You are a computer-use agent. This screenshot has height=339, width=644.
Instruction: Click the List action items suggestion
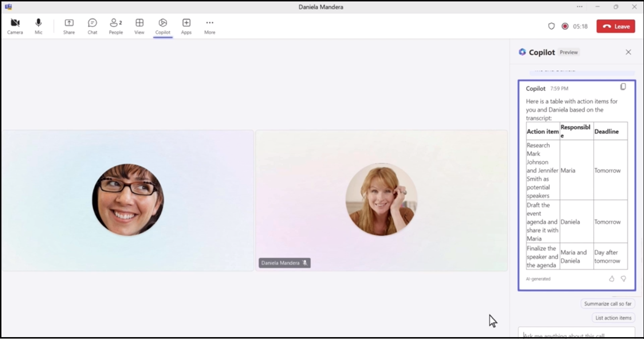tap(613, 318)
